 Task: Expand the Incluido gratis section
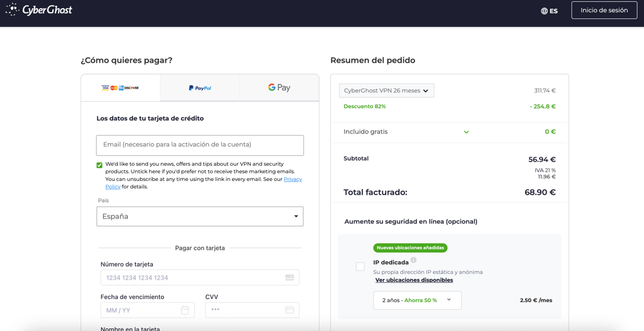click(466, 132)
